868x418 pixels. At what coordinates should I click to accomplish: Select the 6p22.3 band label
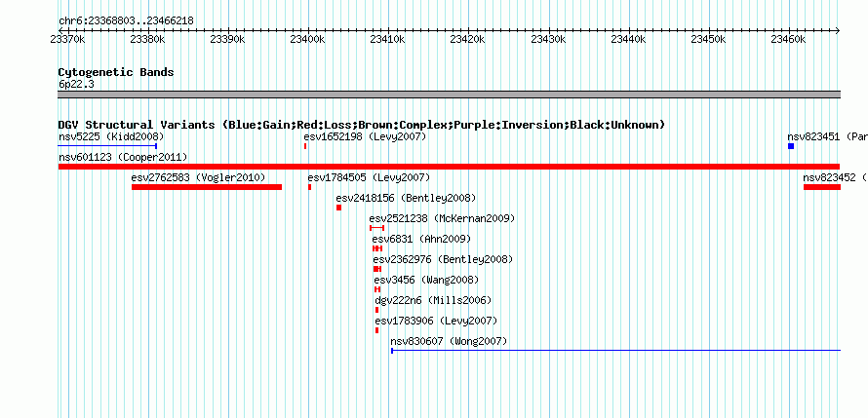76,84
